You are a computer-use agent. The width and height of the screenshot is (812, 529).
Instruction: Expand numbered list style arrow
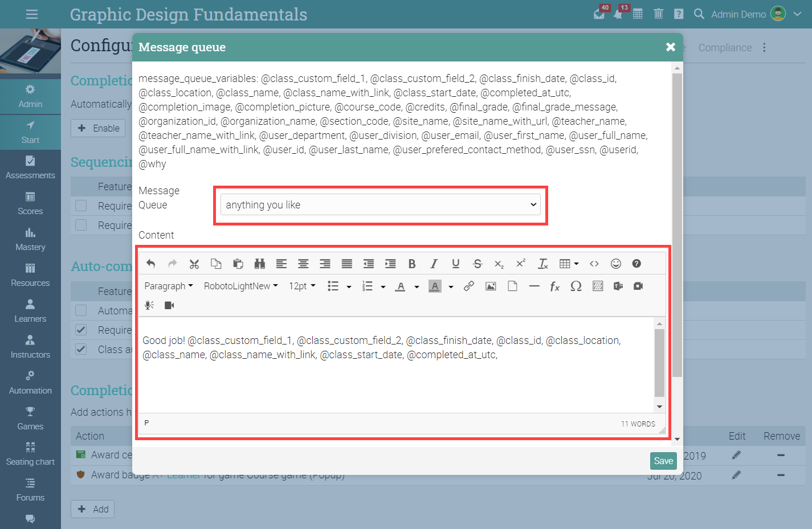pos(383,286)
